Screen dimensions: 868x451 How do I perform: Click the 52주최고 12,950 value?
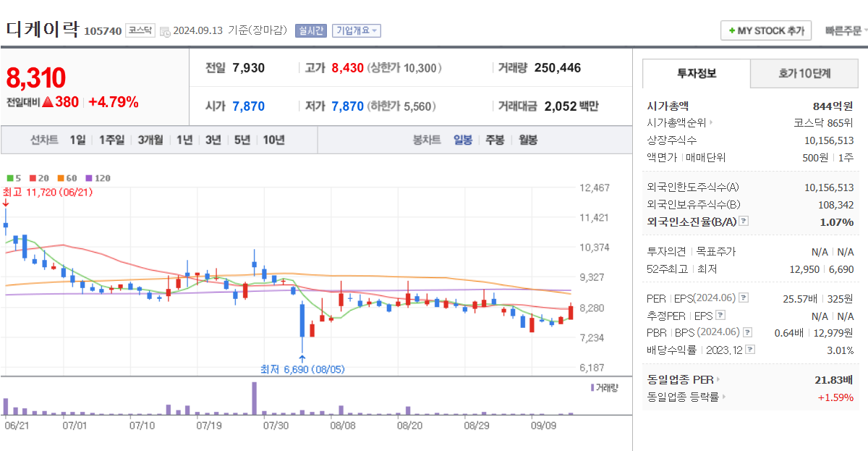tap(805, 269)
